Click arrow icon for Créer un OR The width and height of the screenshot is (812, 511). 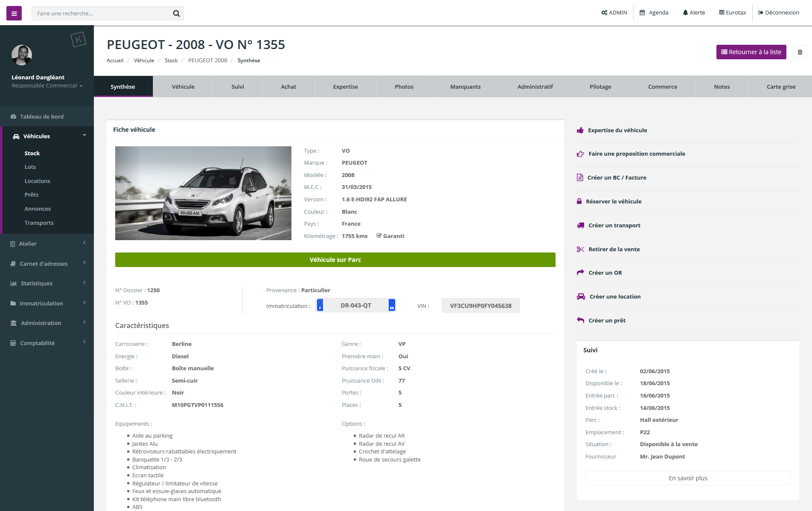click(580, 273)
